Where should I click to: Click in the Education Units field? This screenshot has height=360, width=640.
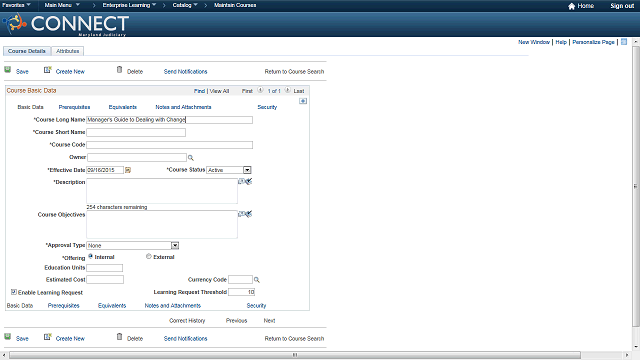[x=104, y=268]
